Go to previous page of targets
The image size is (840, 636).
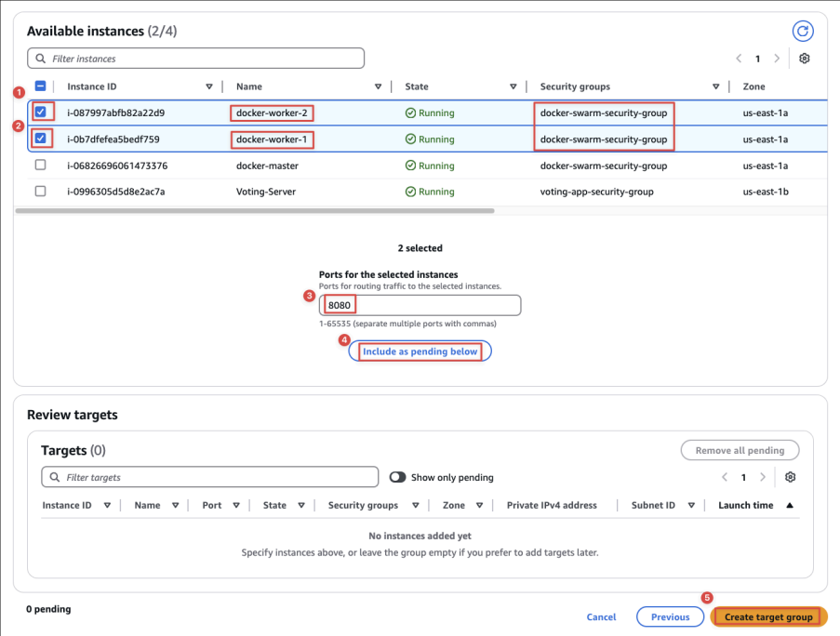[x=725, y=477]
